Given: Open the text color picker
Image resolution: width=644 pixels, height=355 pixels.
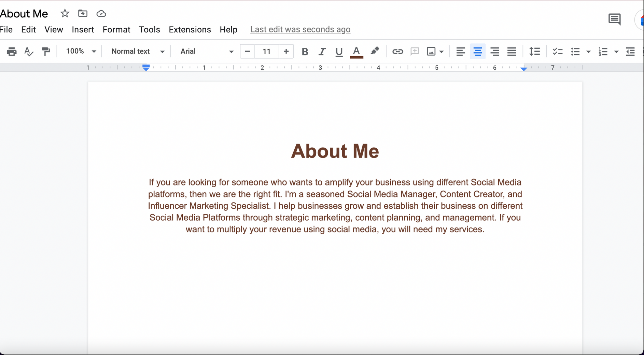Looking at the screenshot, I should coord(356,51).
